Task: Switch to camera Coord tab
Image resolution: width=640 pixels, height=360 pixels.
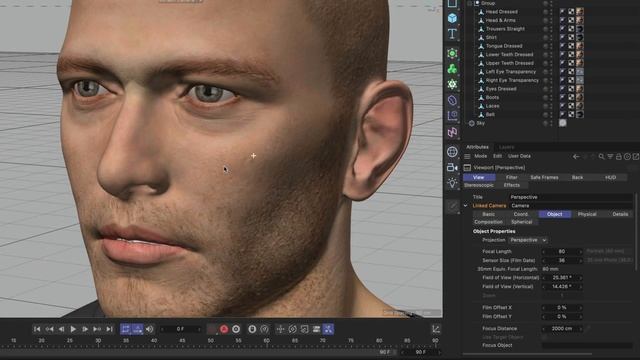Action: (520, 214)
